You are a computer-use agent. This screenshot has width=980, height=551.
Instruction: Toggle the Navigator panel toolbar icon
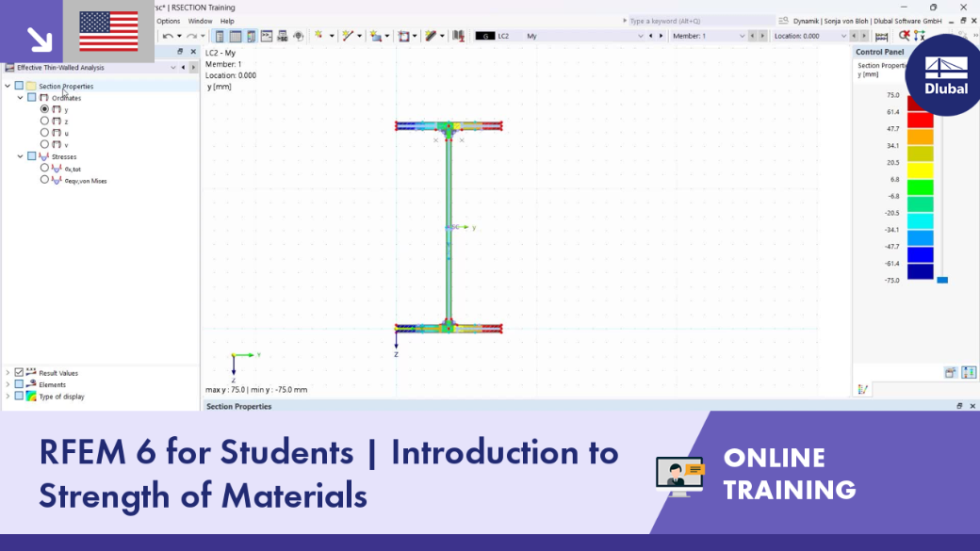220,36
